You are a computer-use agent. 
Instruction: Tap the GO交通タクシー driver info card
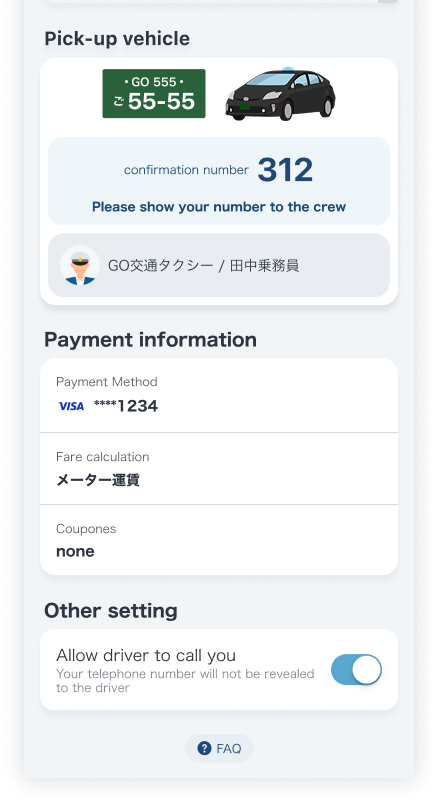click(x=219, y=265)
